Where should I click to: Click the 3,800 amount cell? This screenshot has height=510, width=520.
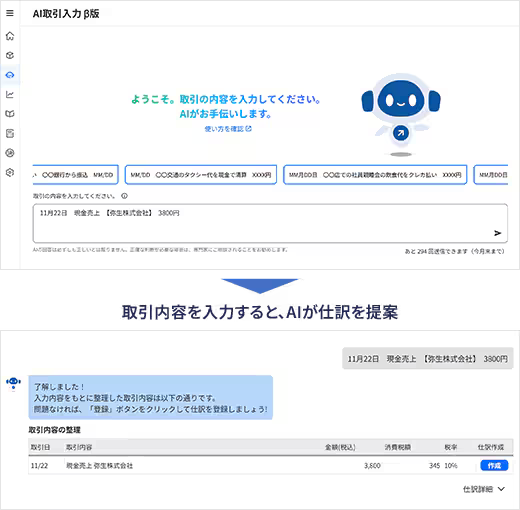pyautogui.click(x=372, y=466)
